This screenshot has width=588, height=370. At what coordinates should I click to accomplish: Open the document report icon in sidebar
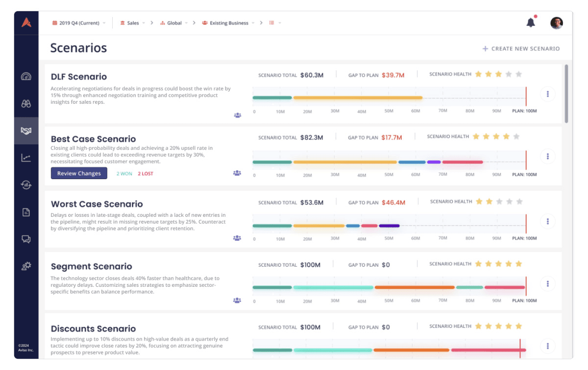(x=26, y=212)
